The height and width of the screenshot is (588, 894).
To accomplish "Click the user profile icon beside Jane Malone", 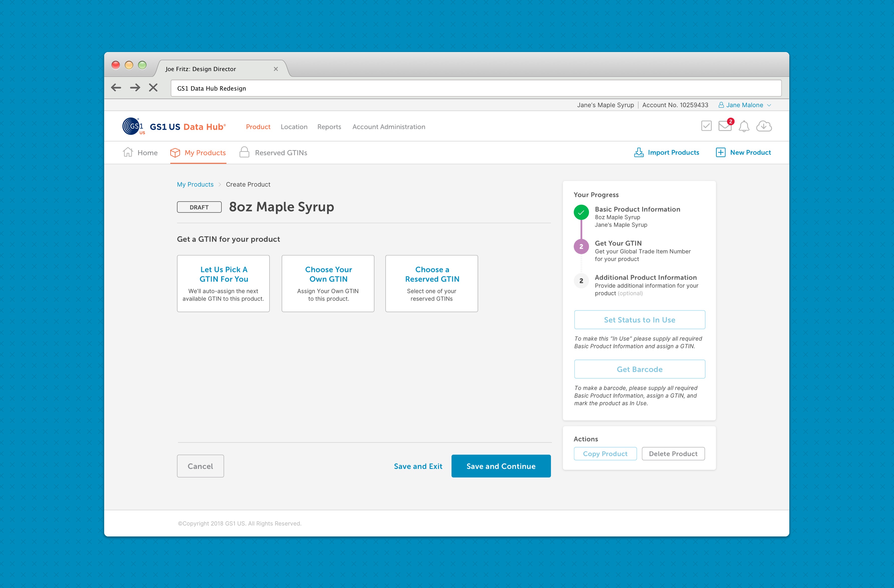I will [x=721, y=105].
